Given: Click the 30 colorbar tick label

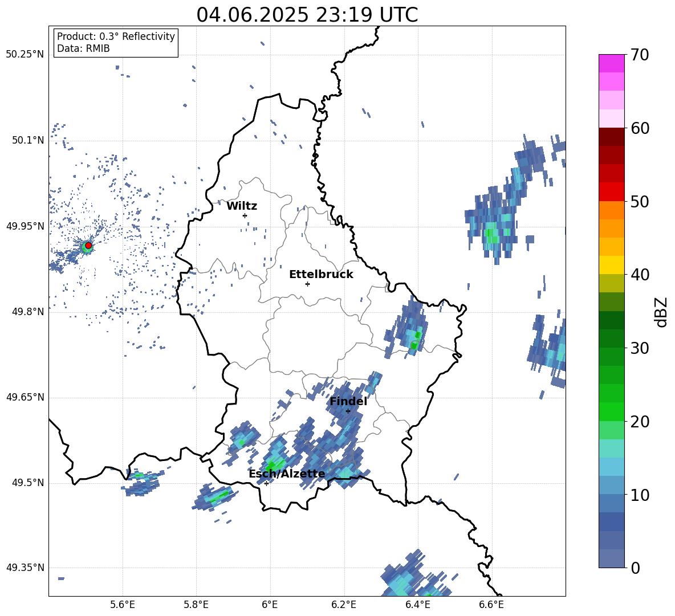Looking at the screenshot, I should click(x=639, y=348).
